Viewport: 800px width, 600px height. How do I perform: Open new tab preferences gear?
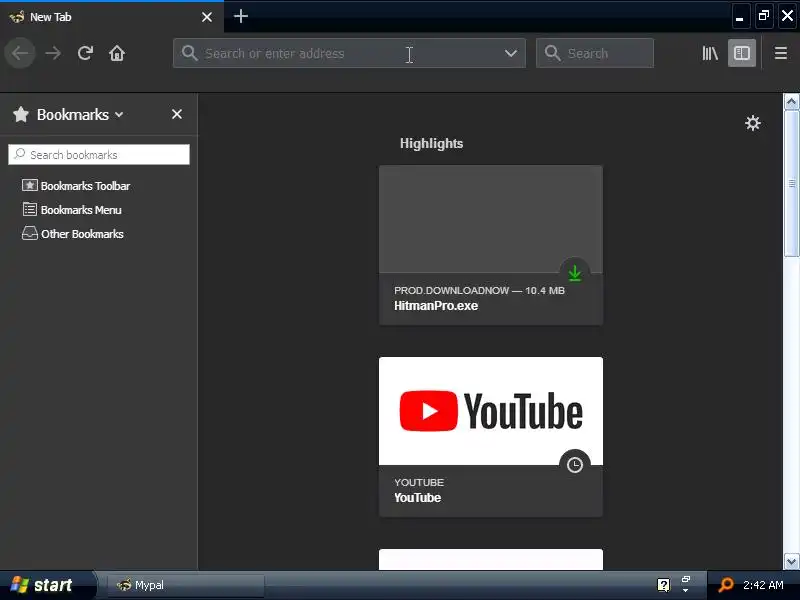click(x=753, y=123)
